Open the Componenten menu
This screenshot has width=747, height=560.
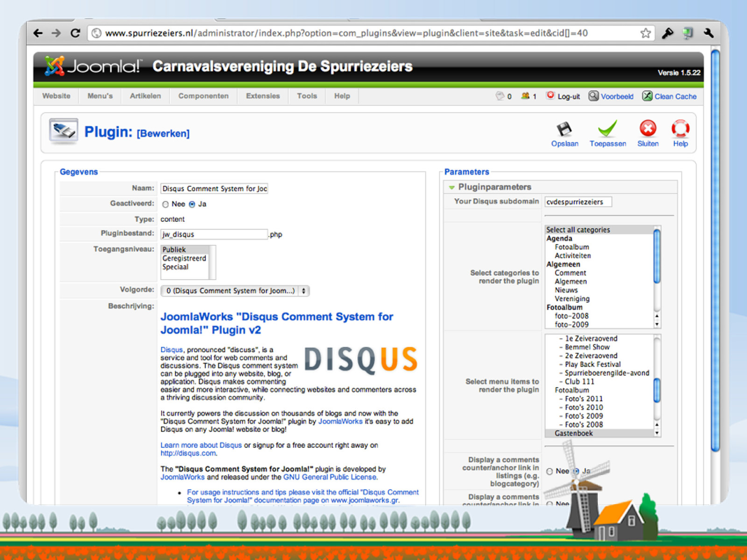pos(204,96)
